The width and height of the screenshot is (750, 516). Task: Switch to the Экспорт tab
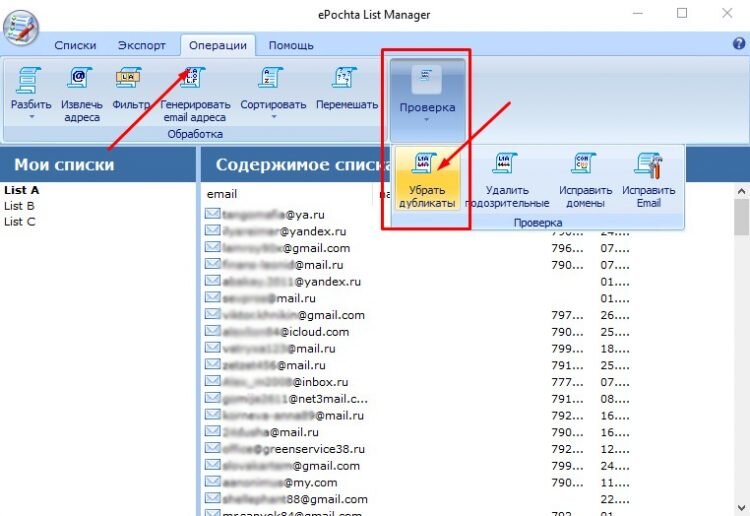(142, 45)
